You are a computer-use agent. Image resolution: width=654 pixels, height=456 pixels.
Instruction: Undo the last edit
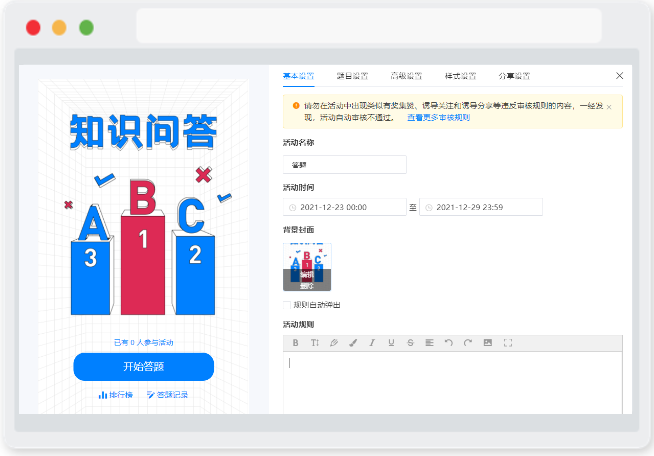pos(448,343)
